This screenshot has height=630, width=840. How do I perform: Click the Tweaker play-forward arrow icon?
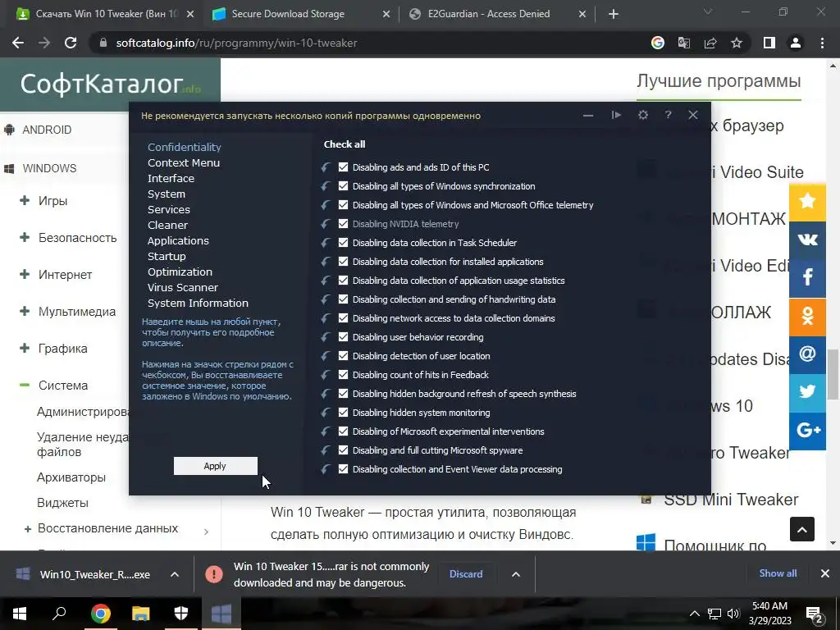[616, 115]
